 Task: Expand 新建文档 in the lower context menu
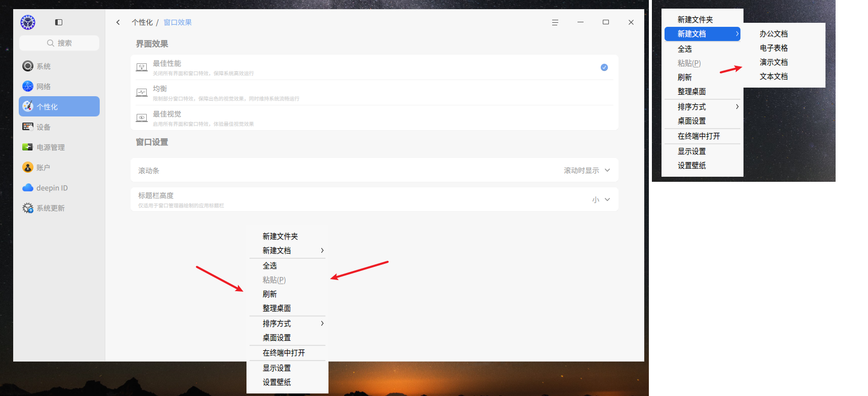[x=287, y=251]
